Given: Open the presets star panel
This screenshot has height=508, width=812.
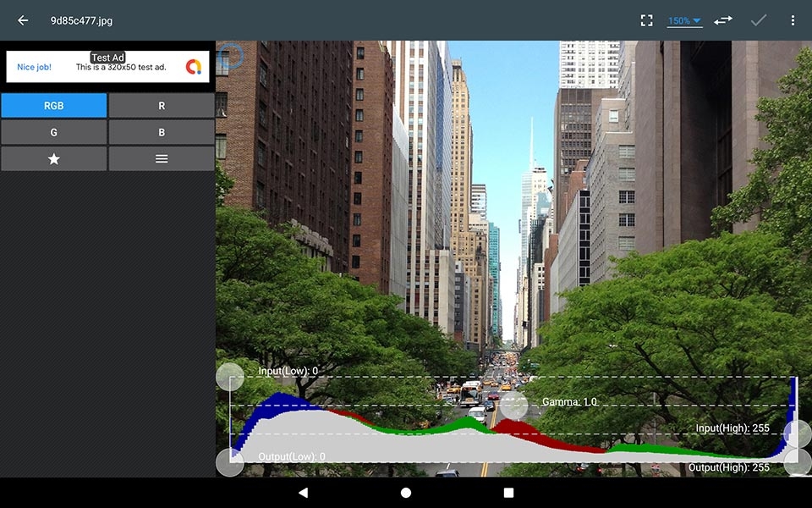Looking at the screenshot, I should pos(53,158).
